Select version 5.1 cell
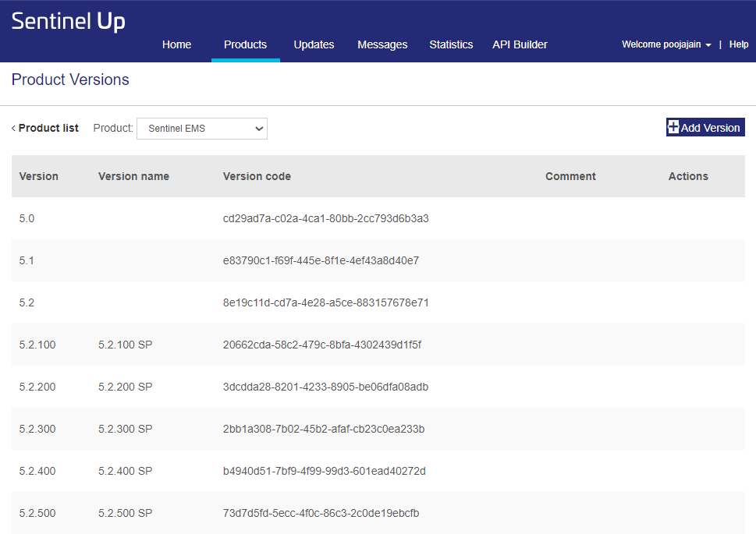Image resolution: width=756 pixels, height=534 pixels. pos(27,260)
